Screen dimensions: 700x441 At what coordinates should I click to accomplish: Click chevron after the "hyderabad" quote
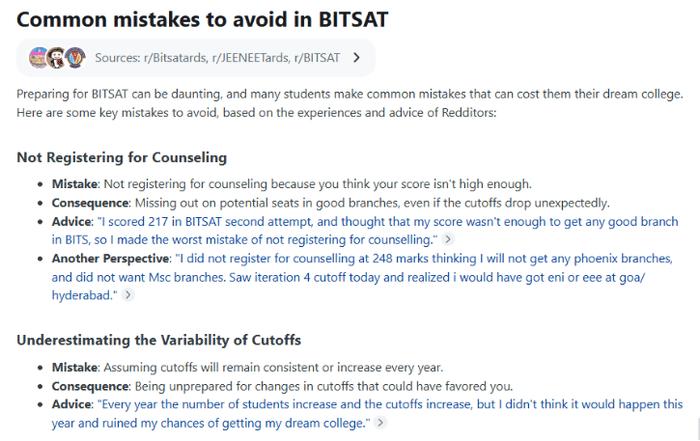tap(128, 295)
